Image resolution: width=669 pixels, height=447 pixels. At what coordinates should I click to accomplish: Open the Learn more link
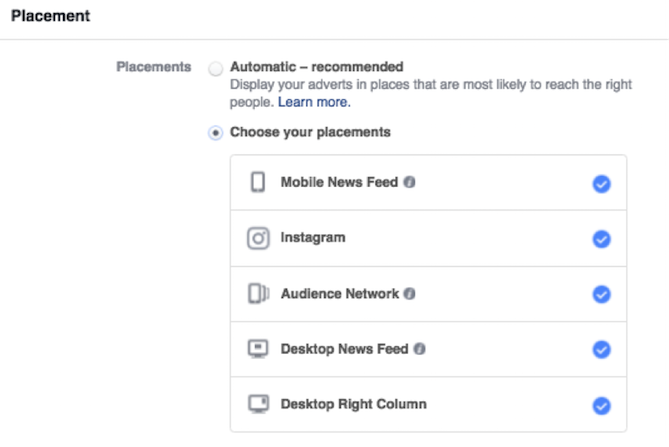tap(314, 102)
